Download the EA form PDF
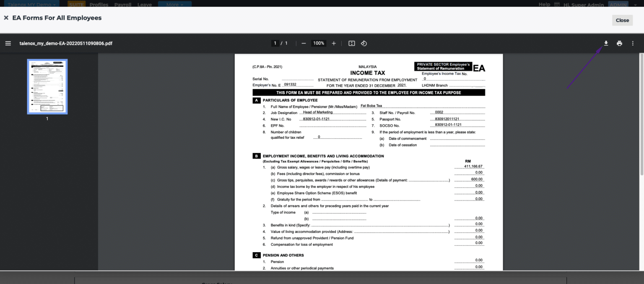 (605, 43)
